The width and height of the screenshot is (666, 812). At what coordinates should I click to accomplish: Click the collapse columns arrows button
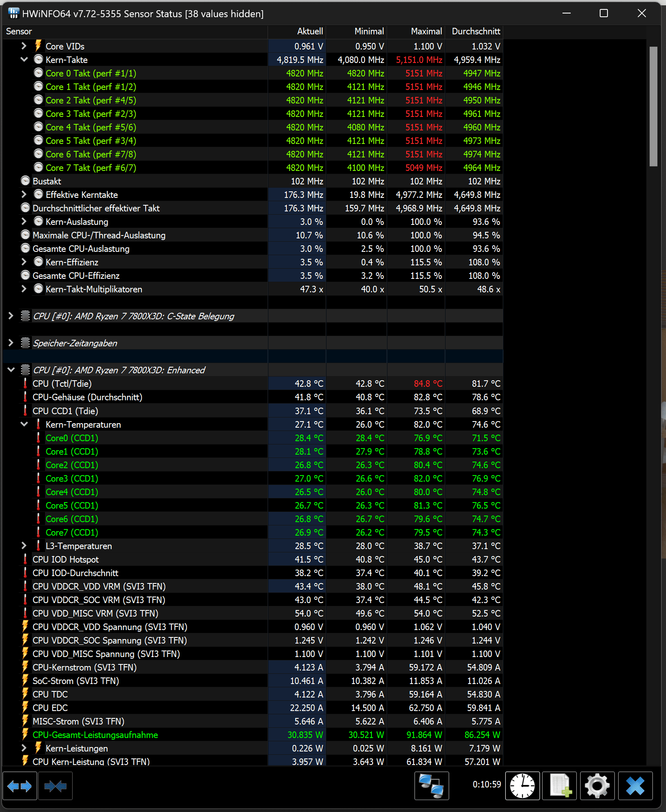pyautogui.click(x=56, y=785)
